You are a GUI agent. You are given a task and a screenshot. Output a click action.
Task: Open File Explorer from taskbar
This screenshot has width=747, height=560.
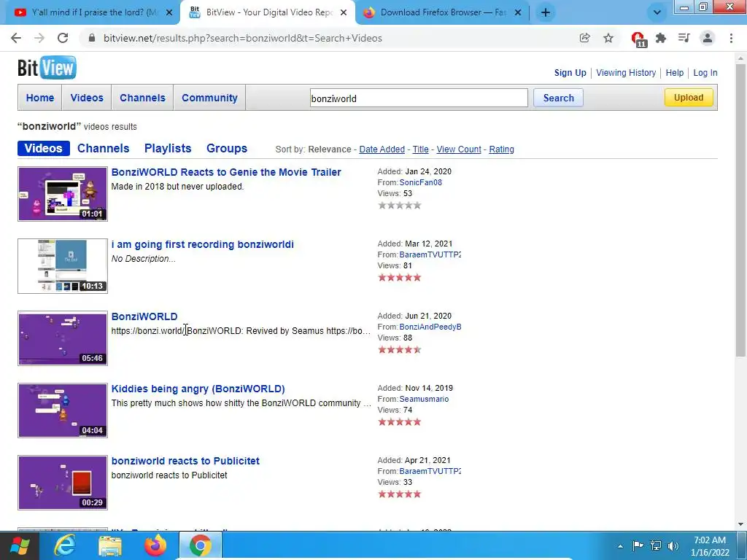click(x=110, y=545)
